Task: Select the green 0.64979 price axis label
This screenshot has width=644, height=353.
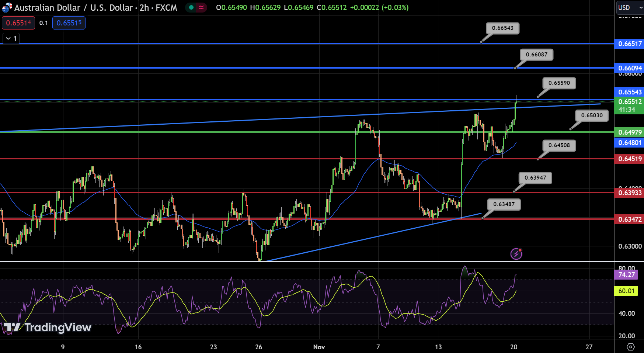Action: [629, 132]
